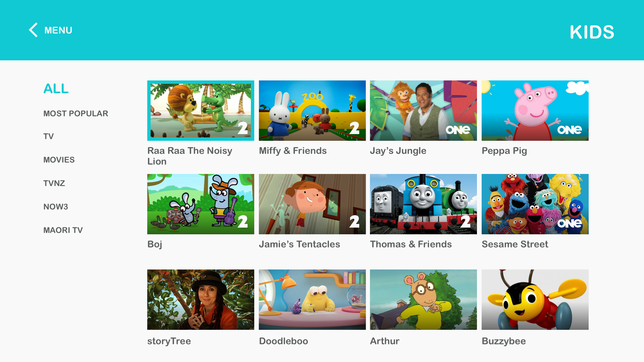Go back via the MENU label

(x=58, y=31)
